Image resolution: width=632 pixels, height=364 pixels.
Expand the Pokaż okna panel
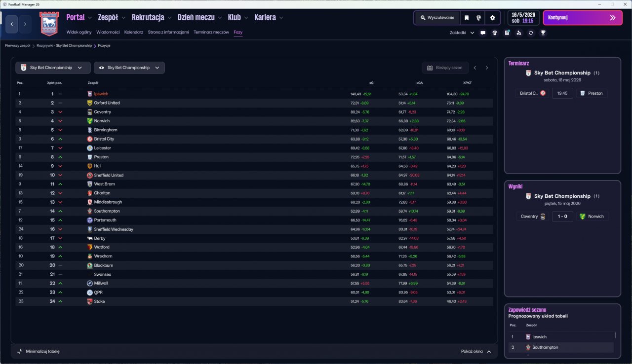click(x=476, y=351)
